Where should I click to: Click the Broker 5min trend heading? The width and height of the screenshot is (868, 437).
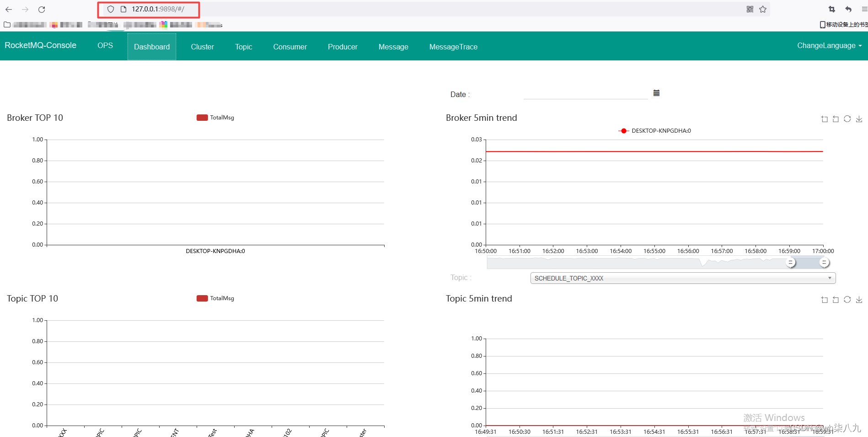tap(482, 118)
